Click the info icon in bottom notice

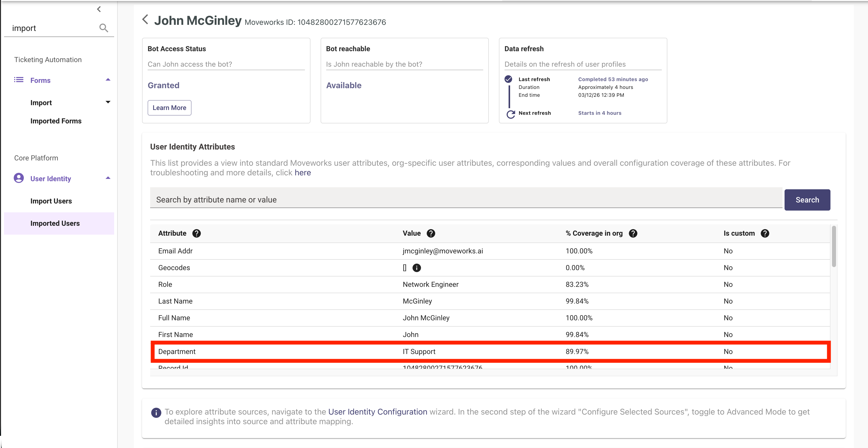[x=156, y=412]
